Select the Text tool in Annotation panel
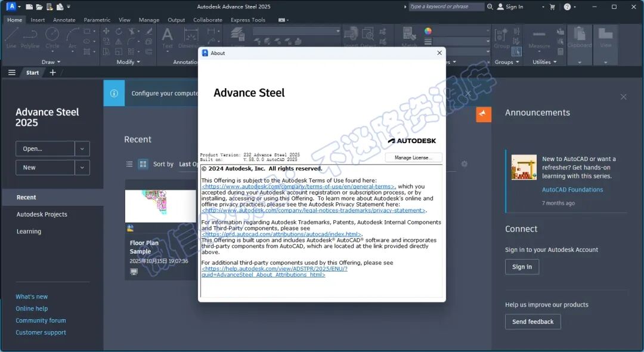This screenshot has height=352, width=644. (x=167, y=38)
